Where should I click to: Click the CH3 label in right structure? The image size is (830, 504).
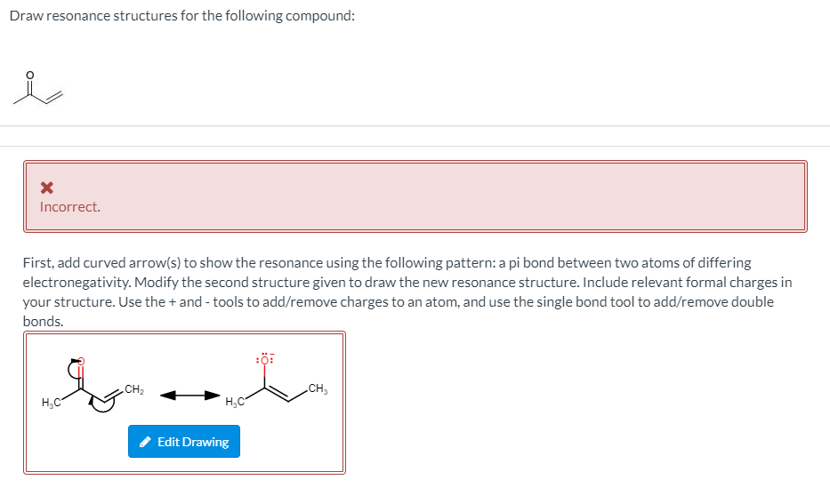pos(318,388)
